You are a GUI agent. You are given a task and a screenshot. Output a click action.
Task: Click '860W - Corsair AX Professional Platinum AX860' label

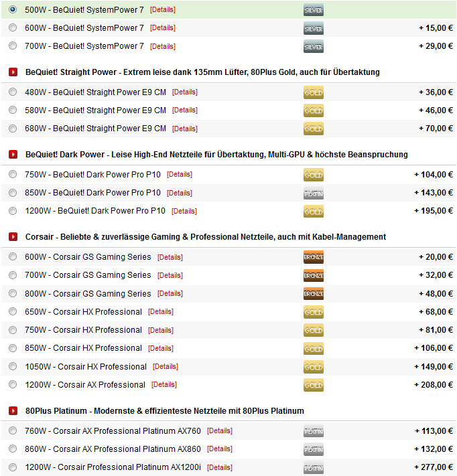(x=113, y=449)
